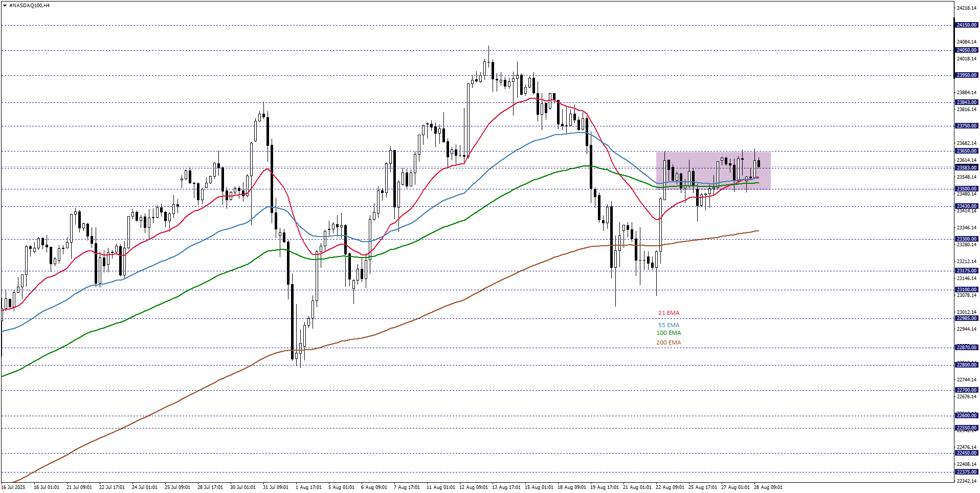Click the 28 Aug 09:01 time axis label
The image size is (980, 493).
(768, 487)
